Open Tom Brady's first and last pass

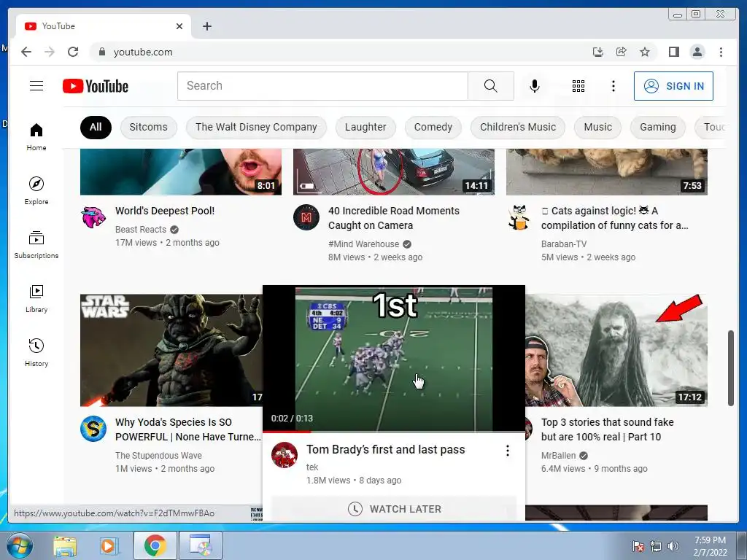click(x=385, y=449)
